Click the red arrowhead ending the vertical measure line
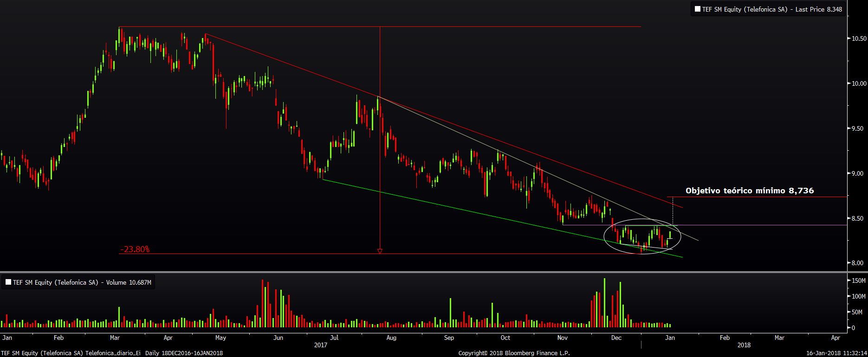Viewport: 868px width, 357px height. click(380, 251)
